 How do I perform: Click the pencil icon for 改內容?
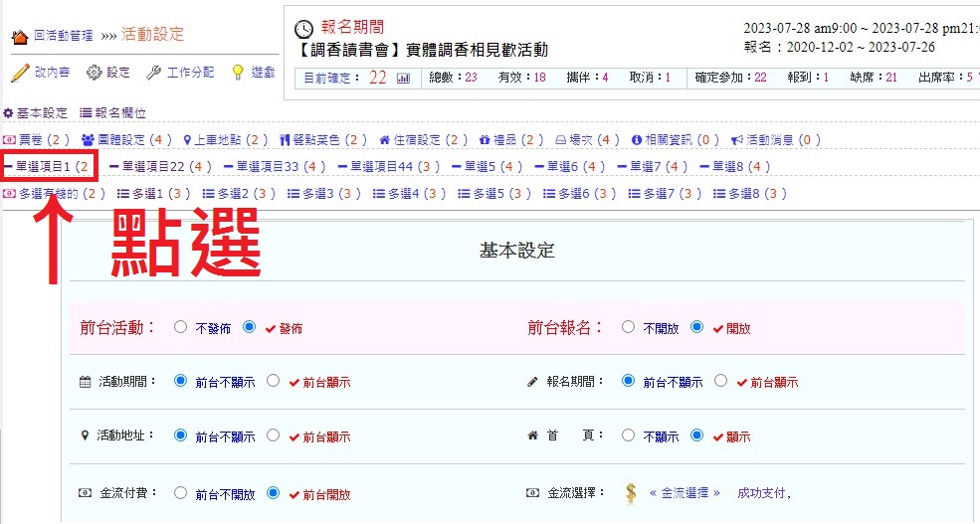point(20,73)
